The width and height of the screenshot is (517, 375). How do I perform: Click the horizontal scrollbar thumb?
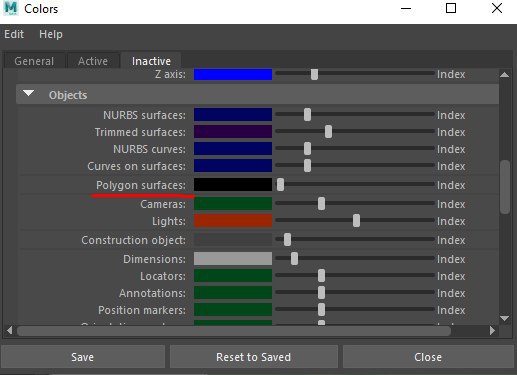[234, 331]
